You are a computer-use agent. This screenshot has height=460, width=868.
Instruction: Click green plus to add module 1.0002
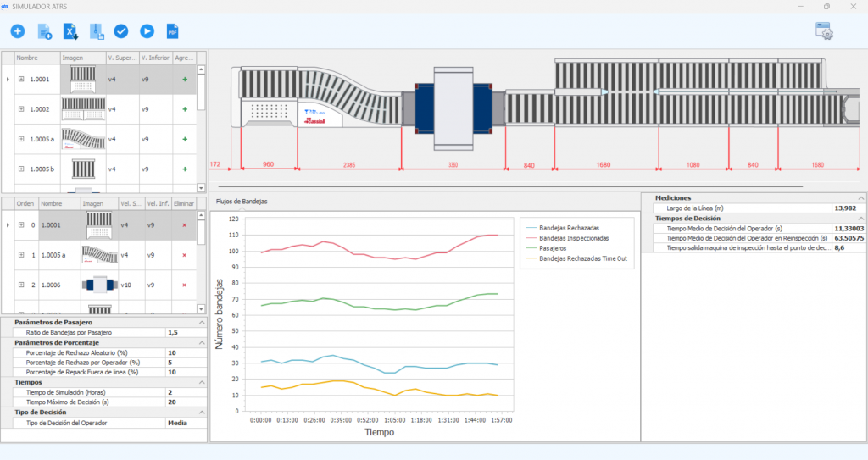(x=184, y=109)
